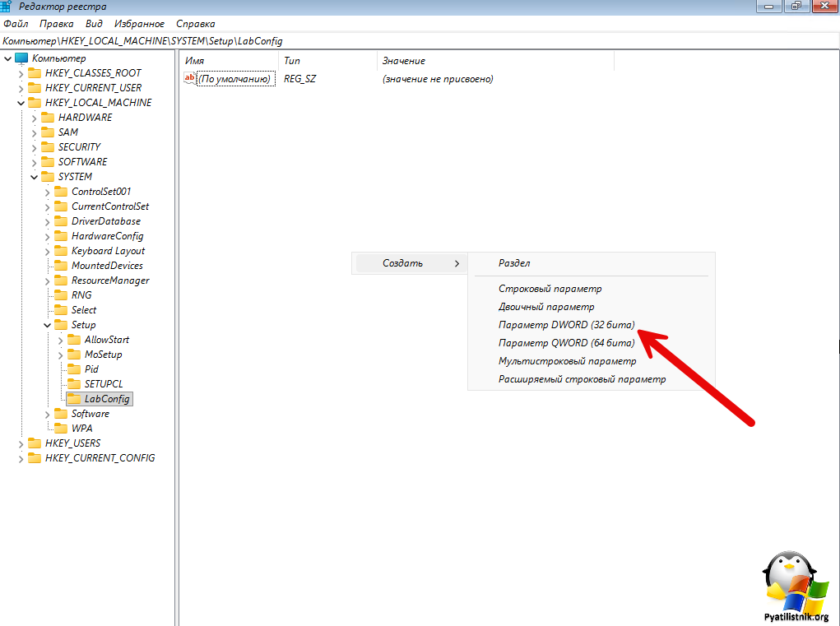
Task: Collapse the SYSTEM key branch
Action: (x=34, y=177)
